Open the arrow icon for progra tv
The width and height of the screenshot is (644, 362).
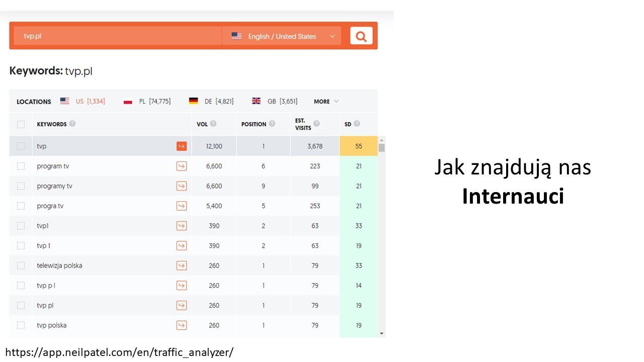point(182,206)
